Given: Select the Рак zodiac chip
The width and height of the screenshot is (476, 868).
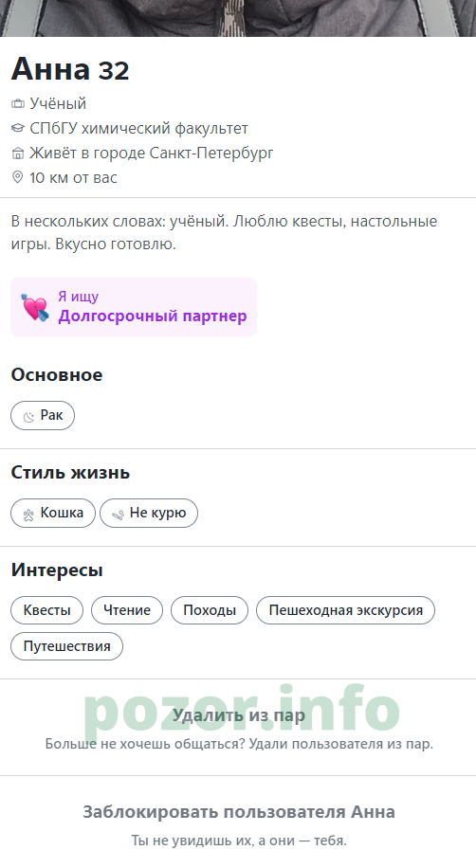Looking at the screenshot, I should tap(43, 416).
